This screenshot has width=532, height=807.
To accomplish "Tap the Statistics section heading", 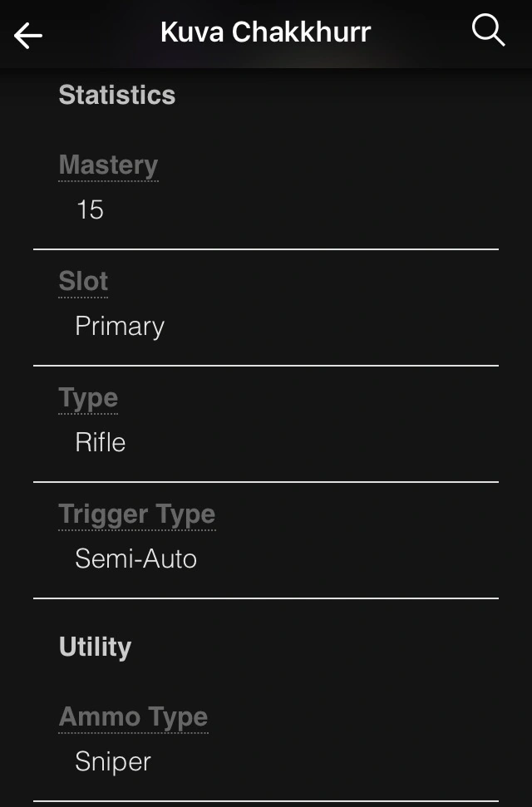I will (117, 95).
